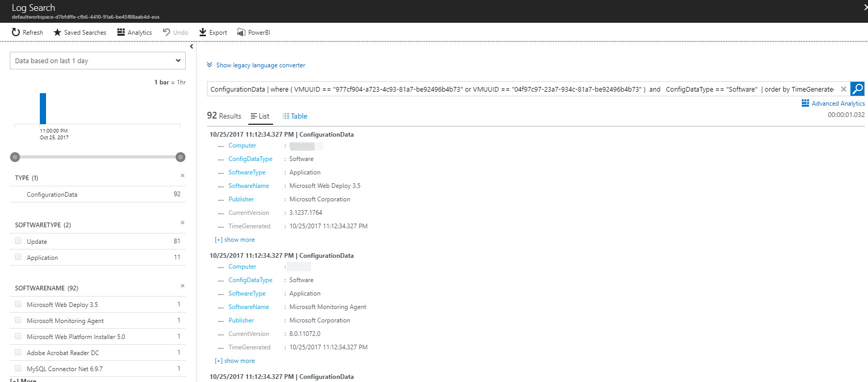Image resolution: width=868 pixels, height=382 pixels.
Task: Click Microsoft Web Deploy 3.5 value
Action: [325, 186]
